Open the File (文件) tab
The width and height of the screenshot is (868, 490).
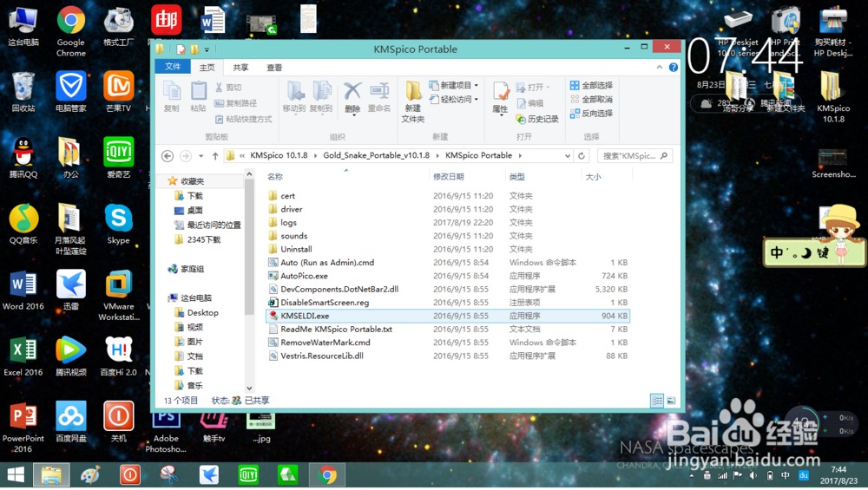click(173, 67)
